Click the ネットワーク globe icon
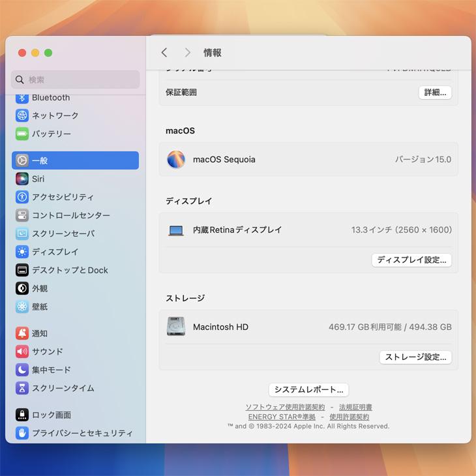Viewport: 476px width, 476px height. pos(22,115)
